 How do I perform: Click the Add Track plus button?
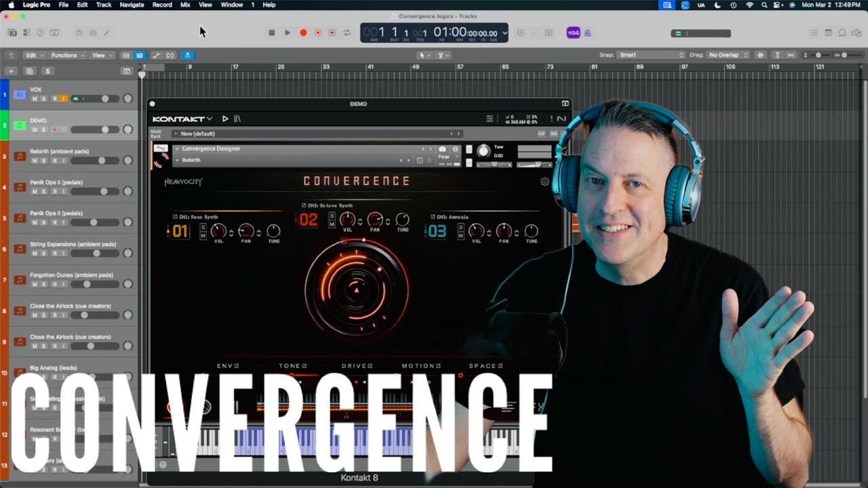pos(10,71)
